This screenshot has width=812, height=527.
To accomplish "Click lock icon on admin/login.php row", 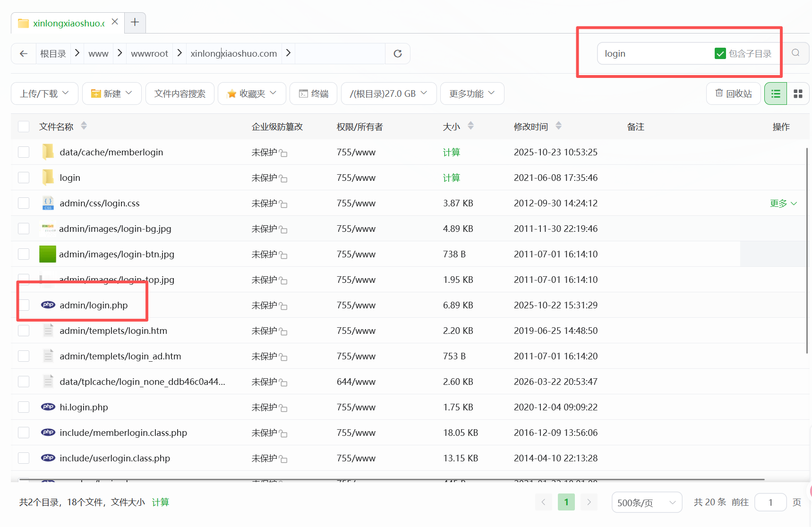I will 283,306.
